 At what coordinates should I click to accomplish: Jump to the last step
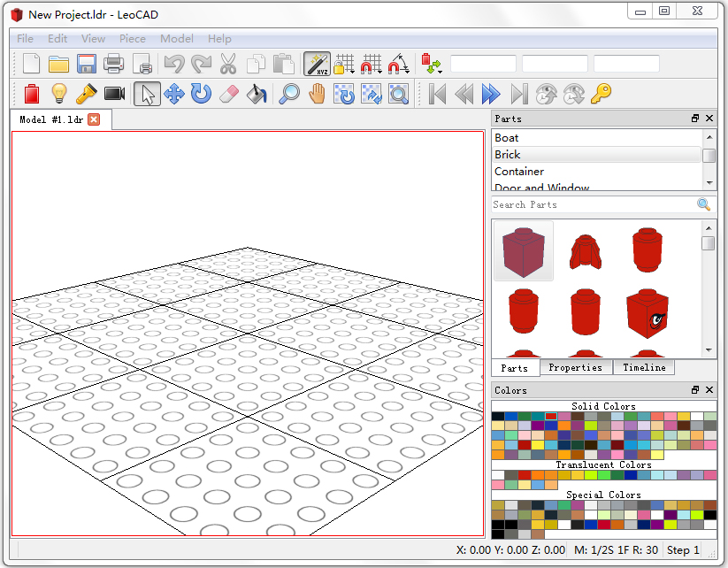pos(519,94)
